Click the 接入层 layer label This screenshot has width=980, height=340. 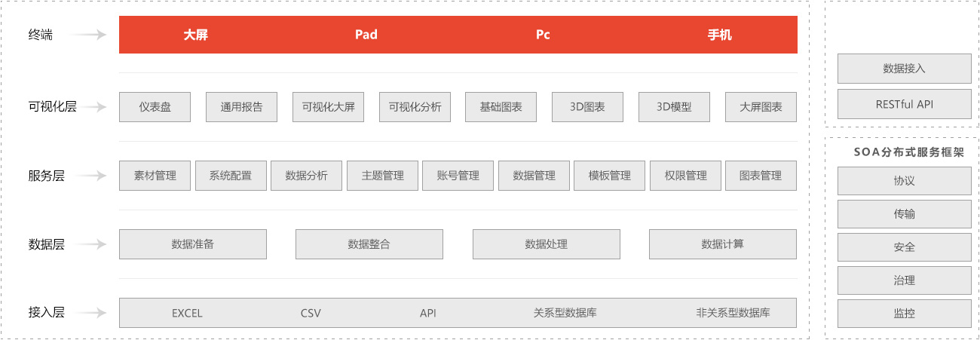[x=47, y=313]
